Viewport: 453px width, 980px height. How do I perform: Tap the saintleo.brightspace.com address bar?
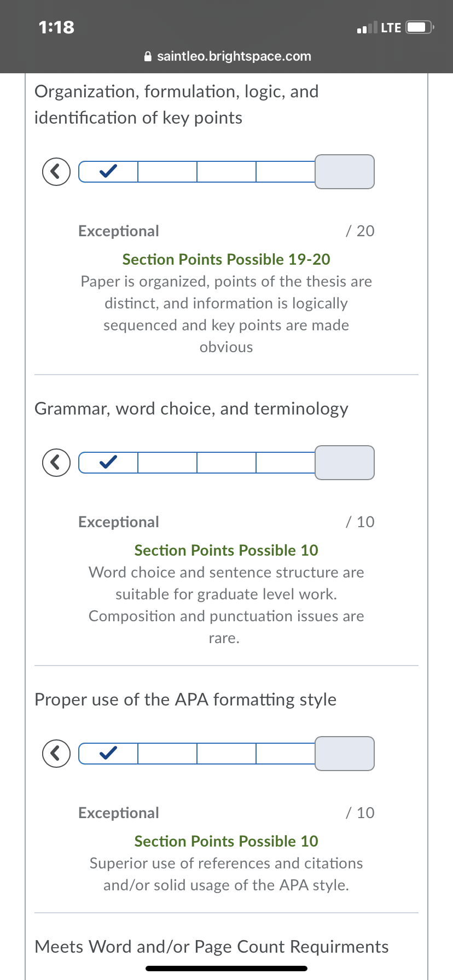pyautogui.click(x=226, y=56)
